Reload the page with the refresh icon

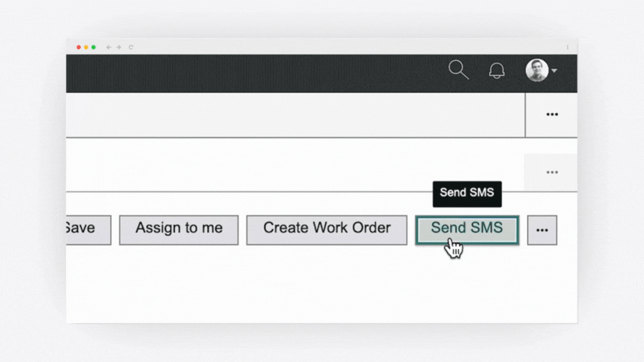pyautogui.click(x=131, y=47)
